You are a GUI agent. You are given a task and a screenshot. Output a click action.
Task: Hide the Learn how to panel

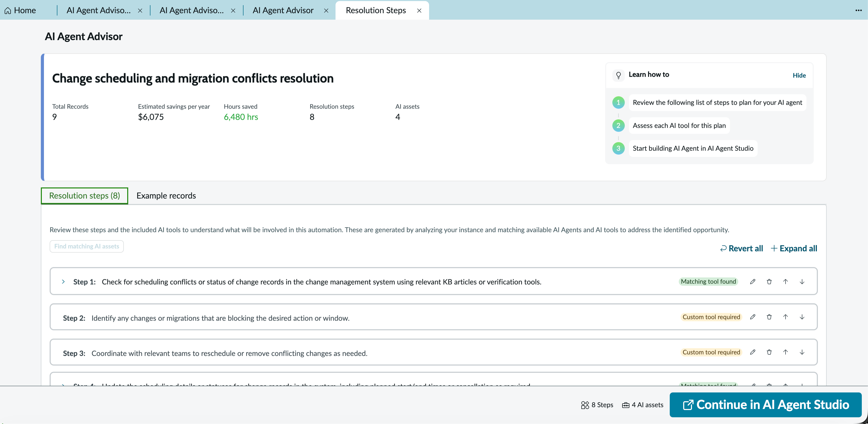(x=799, y=75)
